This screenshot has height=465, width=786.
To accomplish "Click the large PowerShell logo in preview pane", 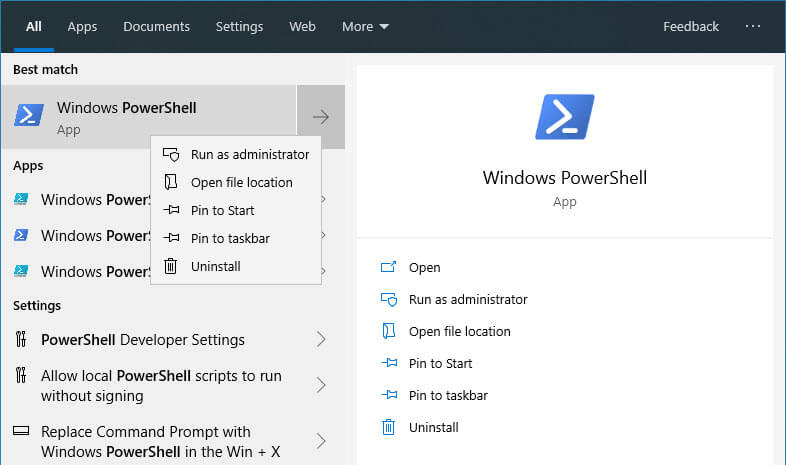I will point(564,117).
